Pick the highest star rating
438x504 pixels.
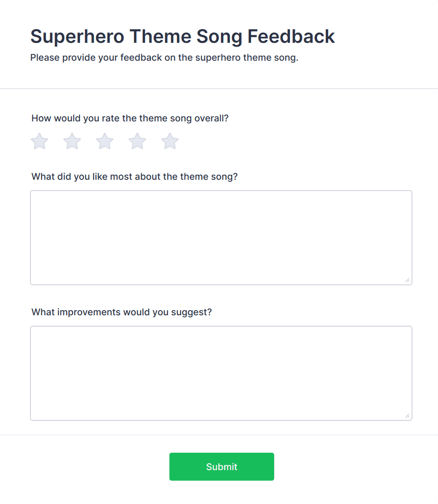coord(170,141)
